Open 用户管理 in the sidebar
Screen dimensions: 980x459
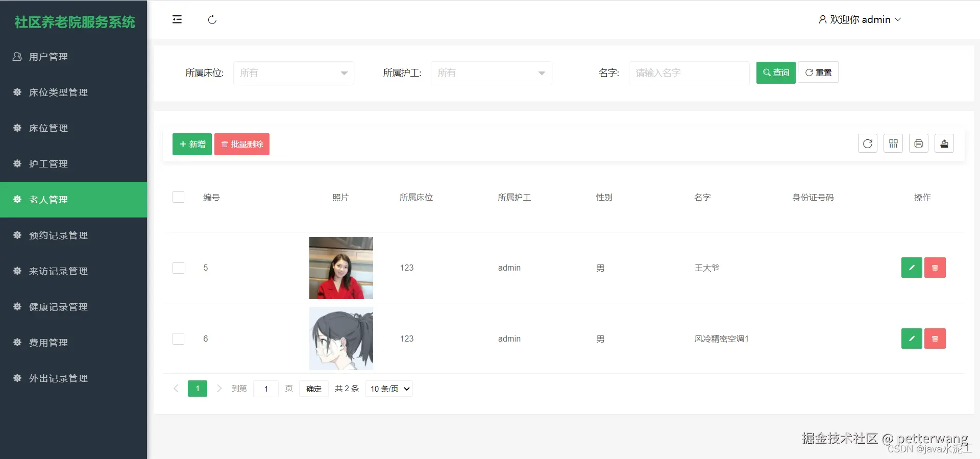[73, 57]
